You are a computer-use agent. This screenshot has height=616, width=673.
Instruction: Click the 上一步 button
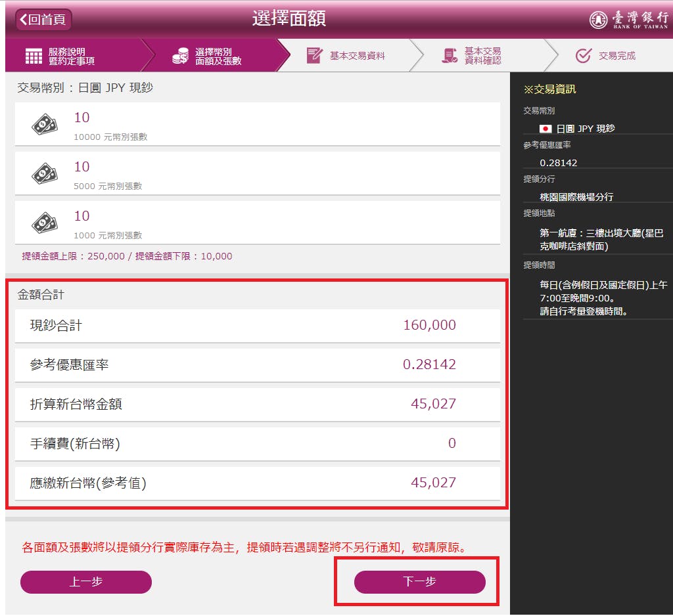(x=86, y=582)
